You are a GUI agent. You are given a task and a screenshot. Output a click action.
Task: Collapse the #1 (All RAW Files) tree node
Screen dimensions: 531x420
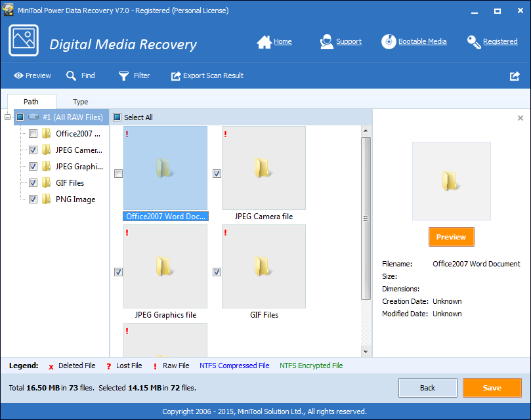pyautogui.click(x=7, y=117)
